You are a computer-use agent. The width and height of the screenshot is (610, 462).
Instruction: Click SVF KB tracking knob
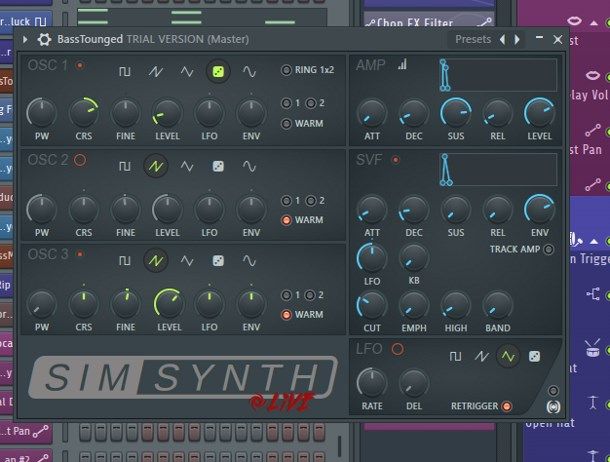[414, 258]
